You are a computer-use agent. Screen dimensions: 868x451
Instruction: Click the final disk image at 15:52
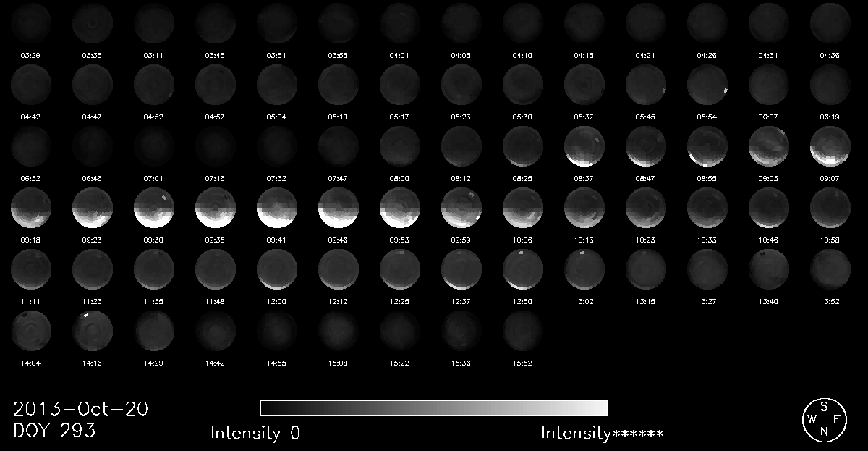pos(522,332)
